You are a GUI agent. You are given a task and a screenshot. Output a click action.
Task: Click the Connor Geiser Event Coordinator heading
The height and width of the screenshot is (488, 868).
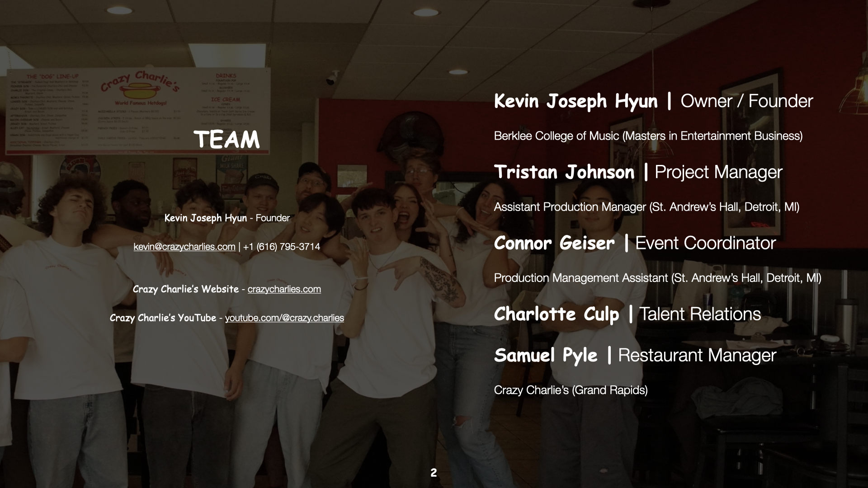coord(635,243)
